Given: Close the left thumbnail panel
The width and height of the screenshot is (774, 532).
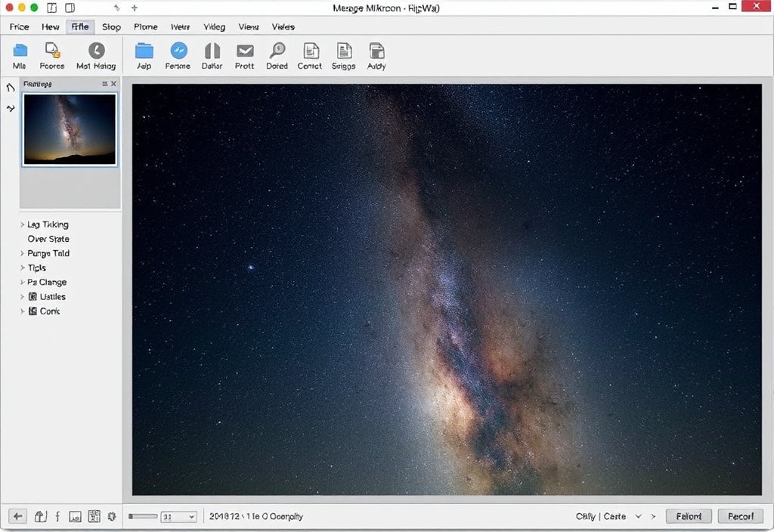Looking at the screenshot, I should pyautogui.click(x=114, y=84).
